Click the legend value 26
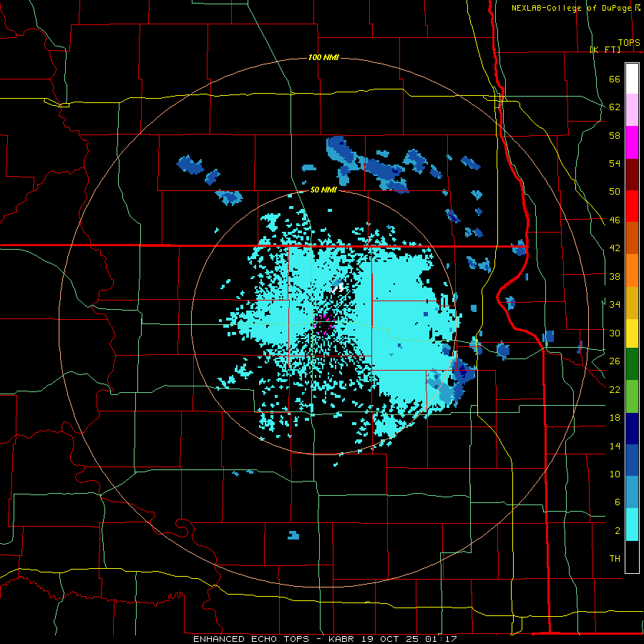 tap(615, 361)
